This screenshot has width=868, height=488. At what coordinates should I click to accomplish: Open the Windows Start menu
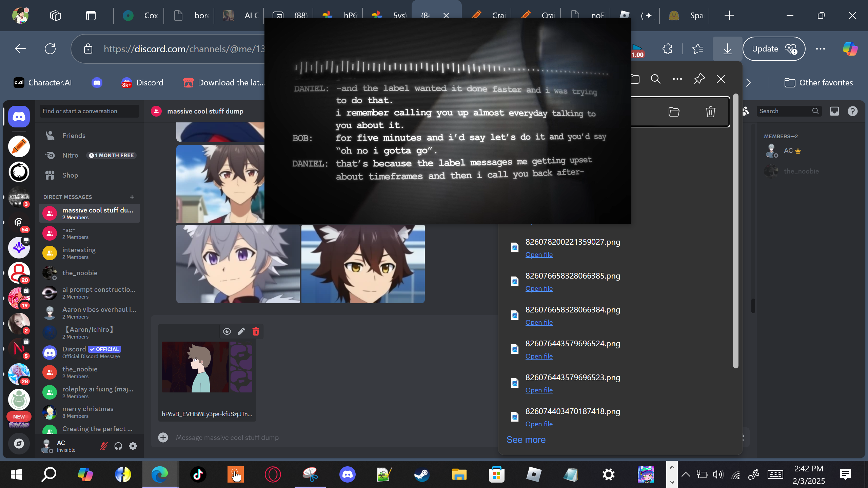[x=16, y=474]
